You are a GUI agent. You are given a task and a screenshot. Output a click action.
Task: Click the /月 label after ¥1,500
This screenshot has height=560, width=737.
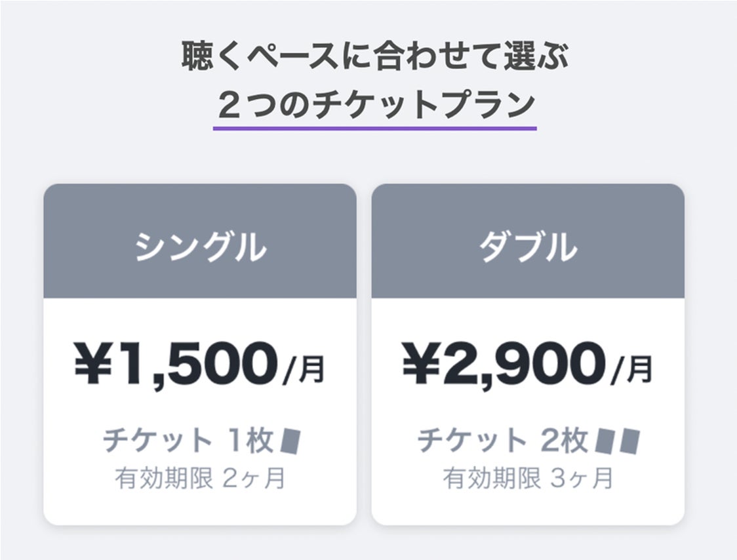coord(303,370)
